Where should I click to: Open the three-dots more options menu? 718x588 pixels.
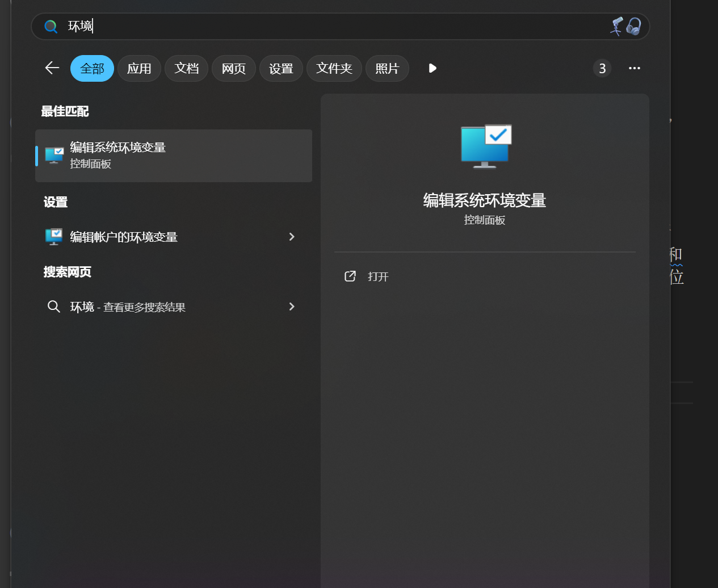pos(634,68)
